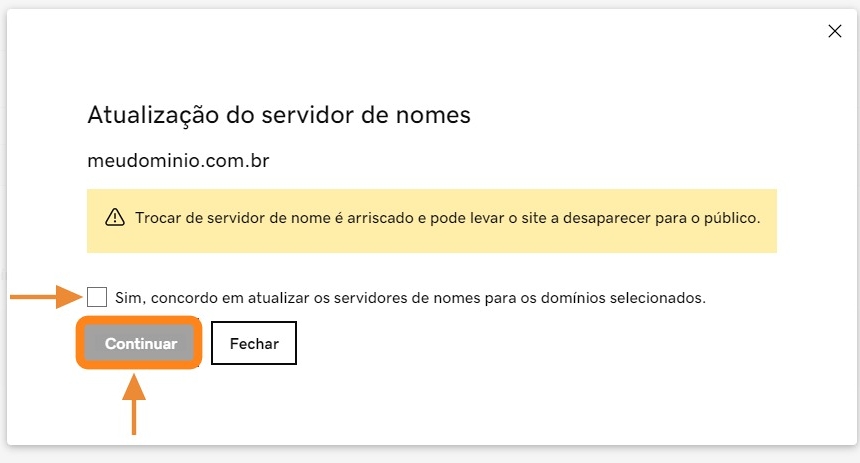
Task: Click the heading Atualização do servidor de nomes
Action: (279, 115)
